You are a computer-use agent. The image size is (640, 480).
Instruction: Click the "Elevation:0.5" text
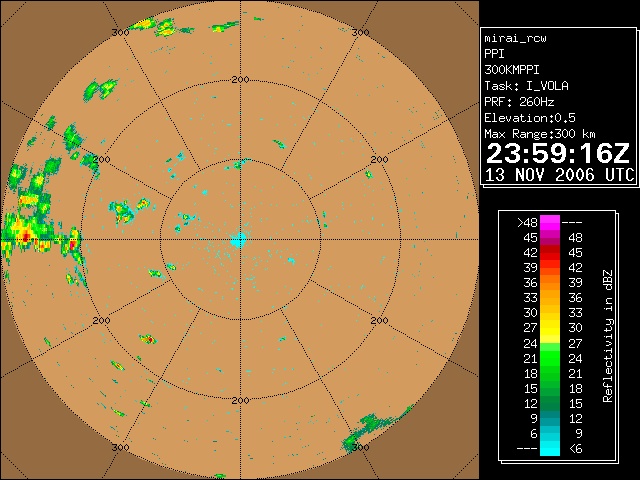[x=530, y=118]
